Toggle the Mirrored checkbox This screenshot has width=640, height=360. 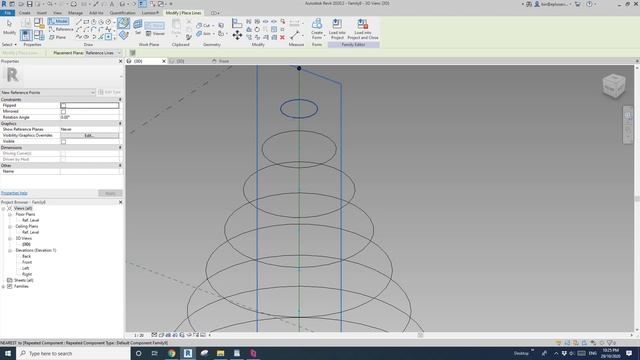[63, 111]
